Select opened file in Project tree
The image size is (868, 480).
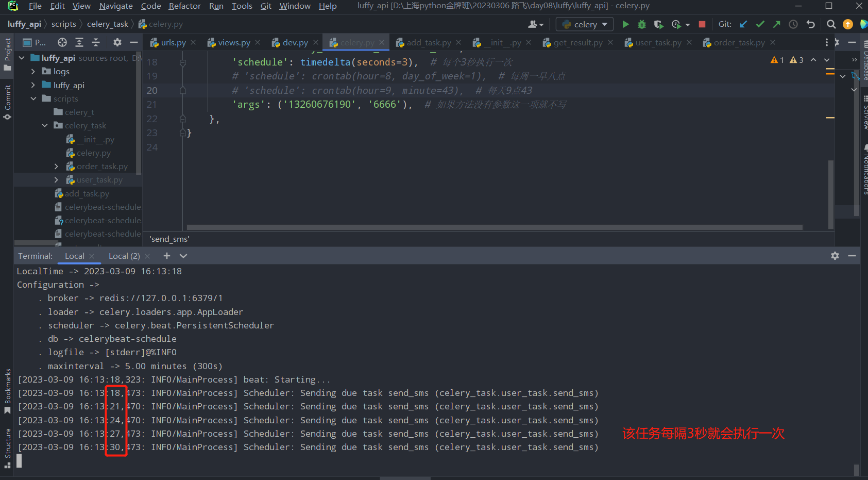(x=62, y=42)
